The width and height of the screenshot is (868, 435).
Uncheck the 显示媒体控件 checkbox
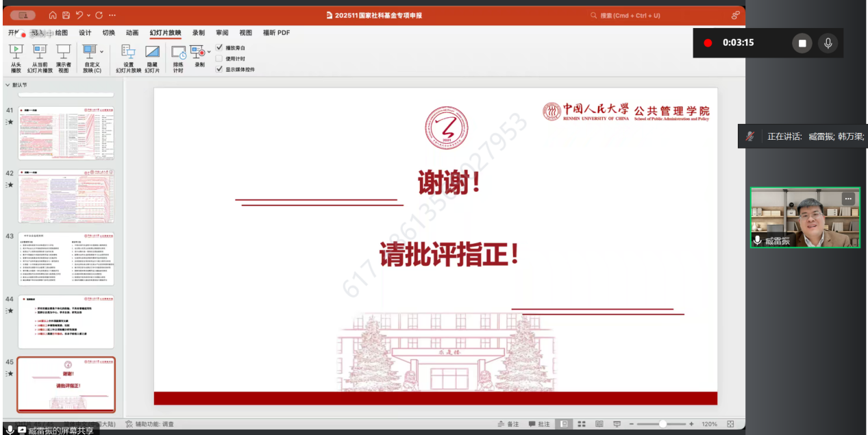click(219, 69)
